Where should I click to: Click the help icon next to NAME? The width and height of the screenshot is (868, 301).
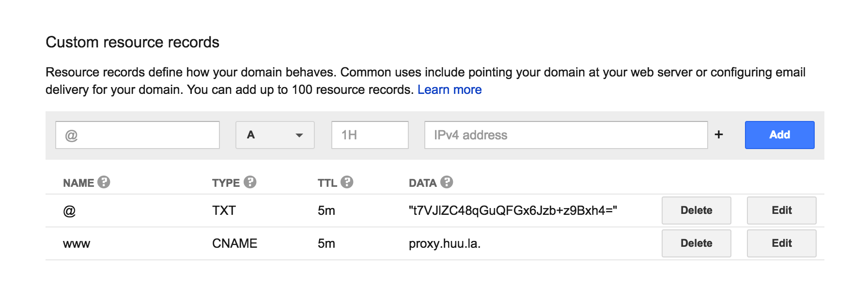point(104,182)
